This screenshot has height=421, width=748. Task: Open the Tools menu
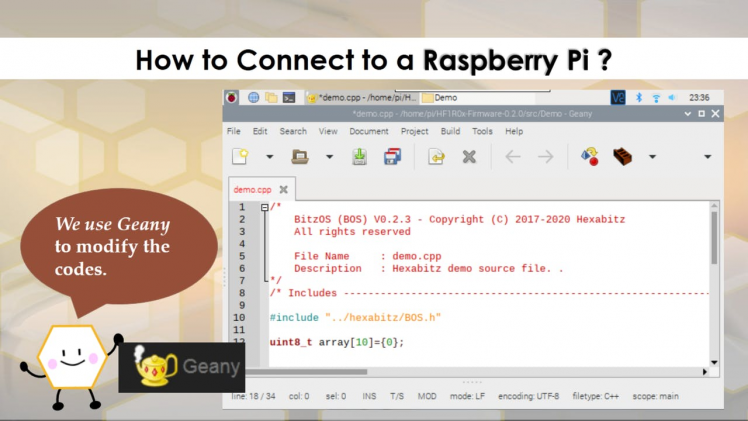point(482,131)
